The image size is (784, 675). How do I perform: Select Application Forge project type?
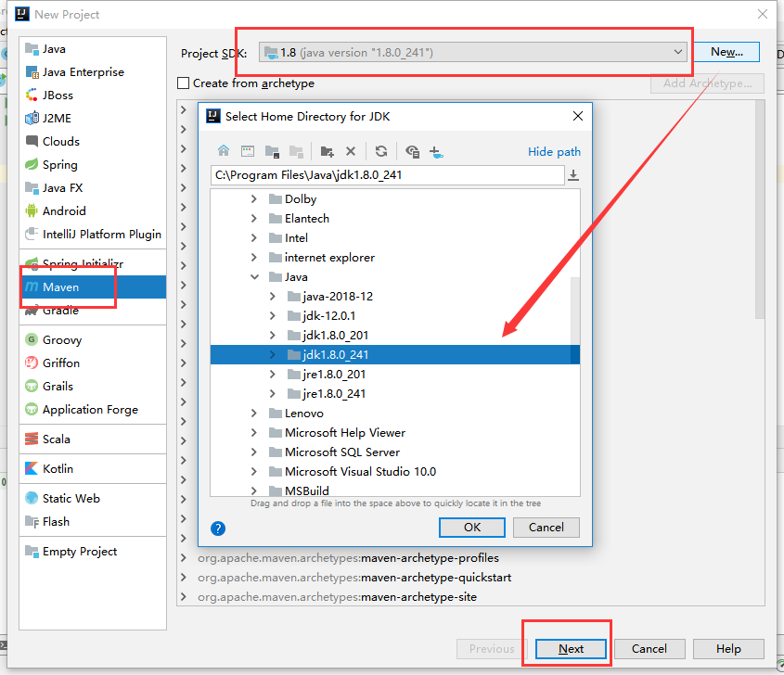pyautogui.click(x=93, y=410)
